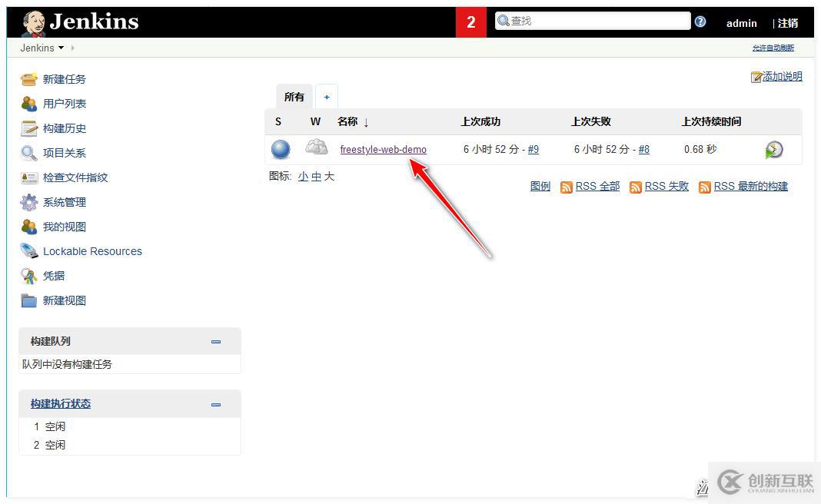Open last failed build #8
The image size is (821, 504).
pos(644,149)
